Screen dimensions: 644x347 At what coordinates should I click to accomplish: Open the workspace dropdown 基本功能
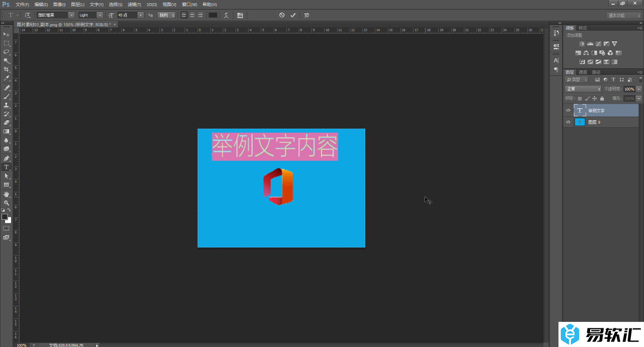pyautogui.click(x=624, y=16)
